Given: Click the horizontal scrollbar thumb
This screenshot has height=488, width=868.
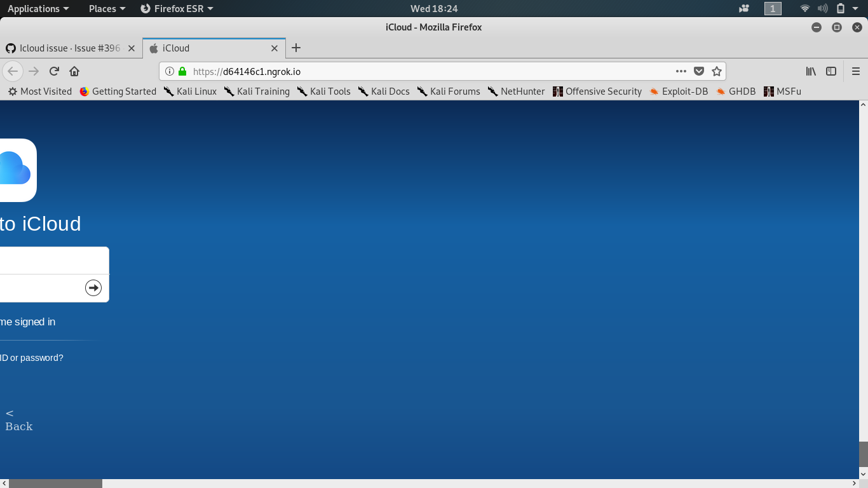Looking at the screenshot, I should tap(55, 484).
